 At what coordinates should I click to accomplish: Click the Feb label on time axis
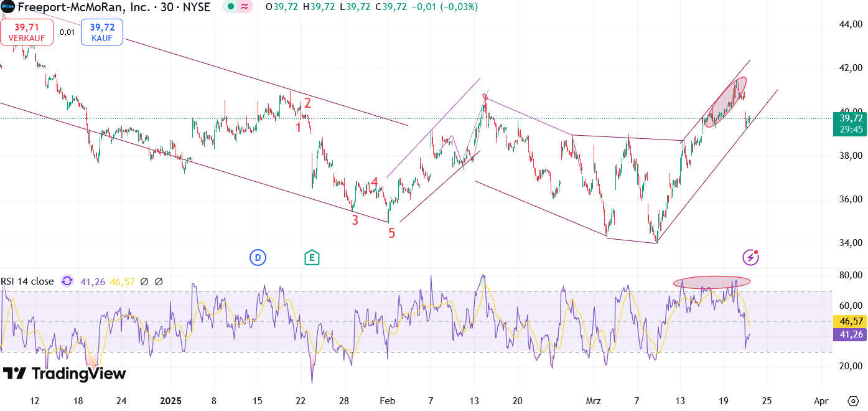[x=387, y=400]
